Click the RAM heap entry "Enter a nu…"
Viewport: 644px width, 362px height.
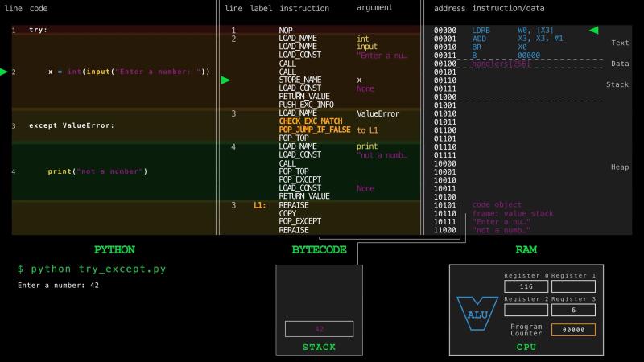tap(501, 222)
